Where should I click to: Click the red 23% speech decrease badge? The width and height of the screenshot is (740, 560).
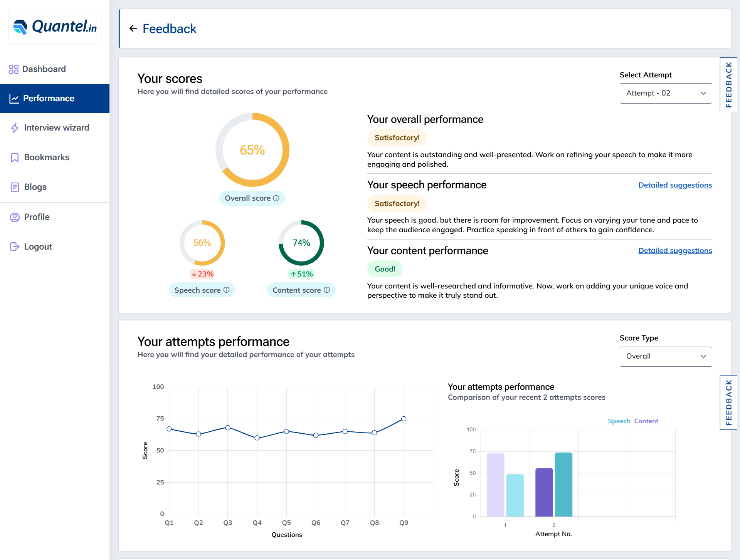[x=202, y=274]
